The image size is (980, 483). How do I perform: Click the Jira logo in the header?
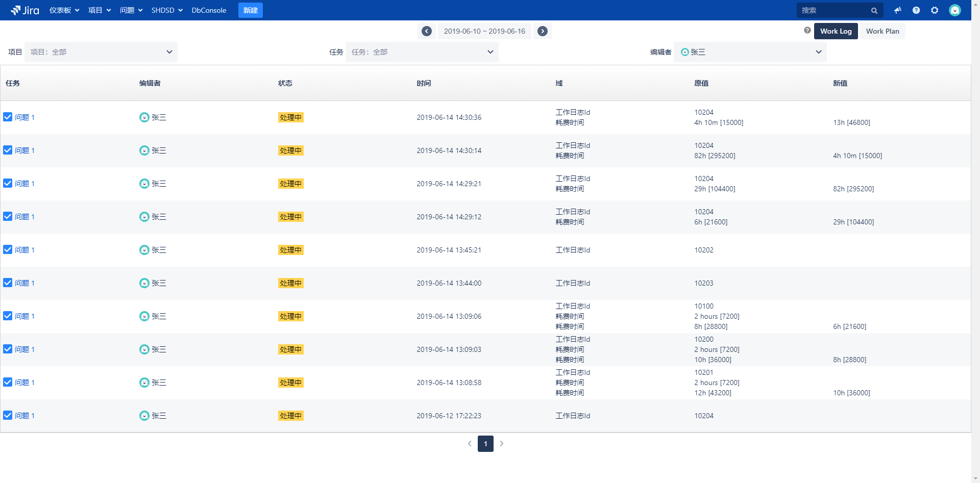tap(25, 10)
